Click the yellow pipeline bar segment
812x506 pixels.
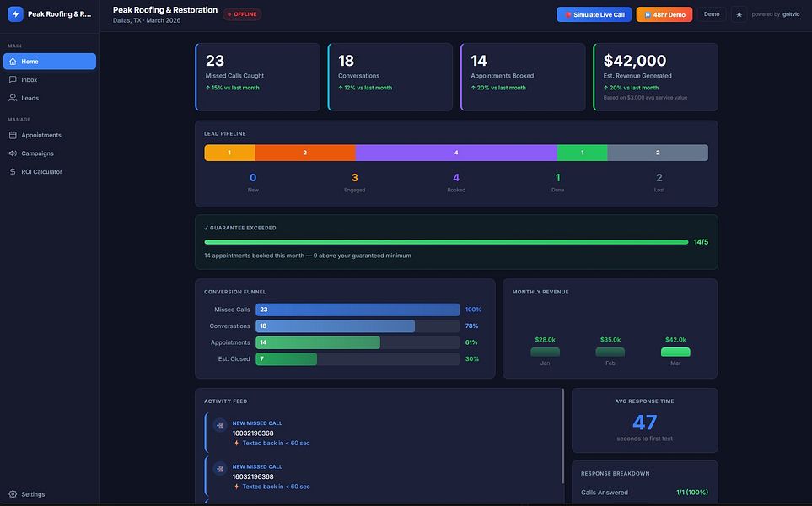pos(229,153)
